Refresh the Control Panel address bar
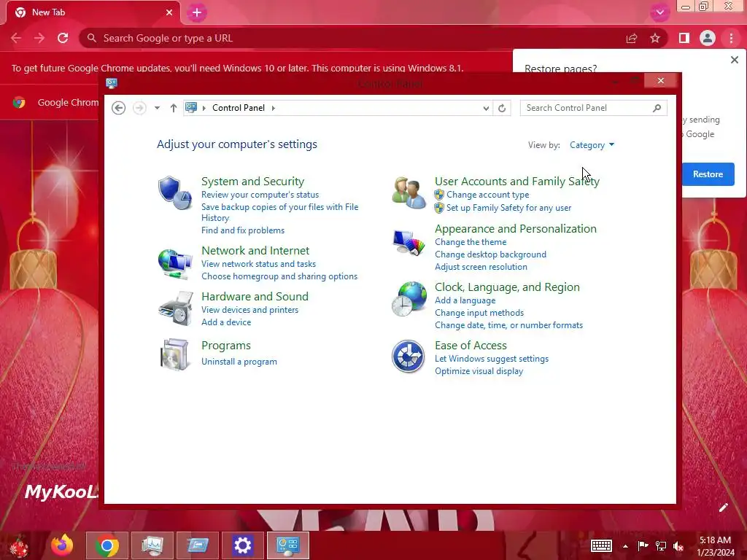 [x=502, y=108]
